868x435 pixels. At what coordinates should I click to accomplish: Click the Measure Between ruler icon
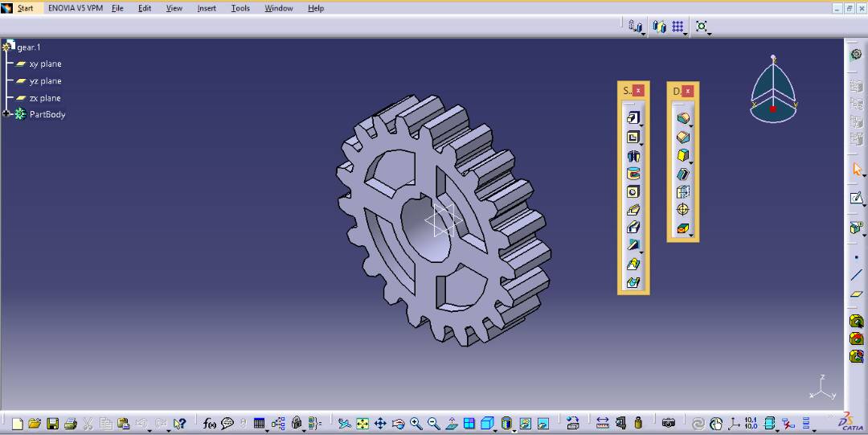tap(602, 423)
